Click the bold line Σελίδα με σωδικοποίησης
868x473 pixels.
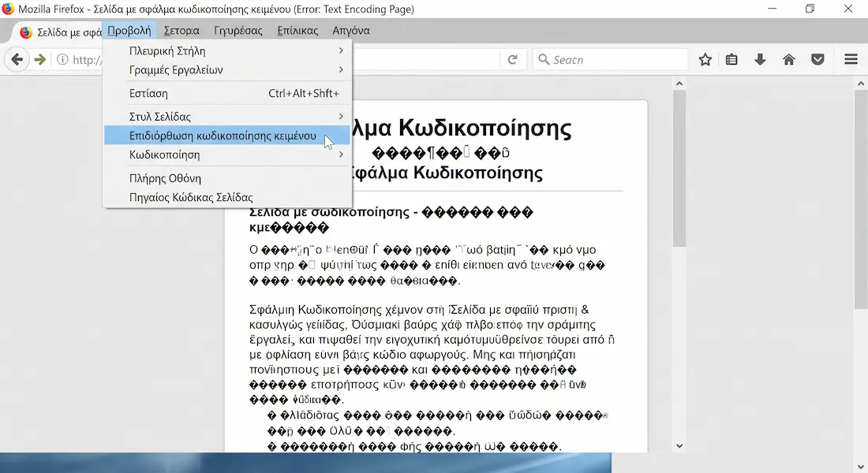pyautogui.click(x=329, y=212)
